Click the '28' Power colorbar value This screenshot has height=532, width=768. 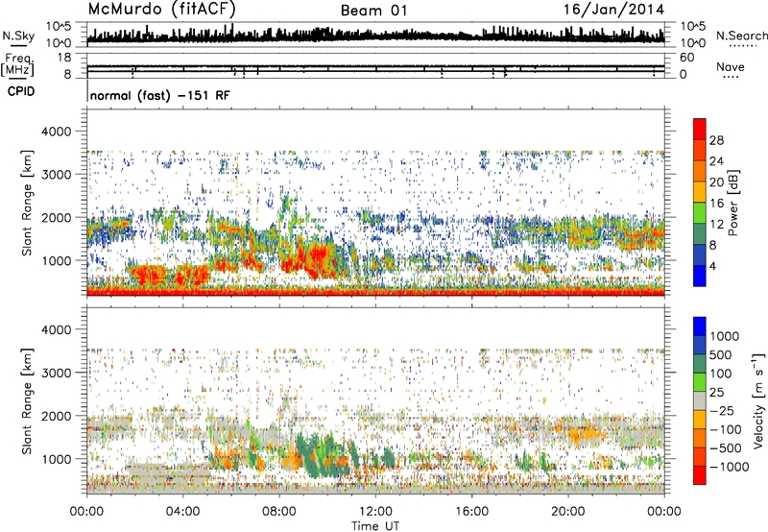[716, 140]
